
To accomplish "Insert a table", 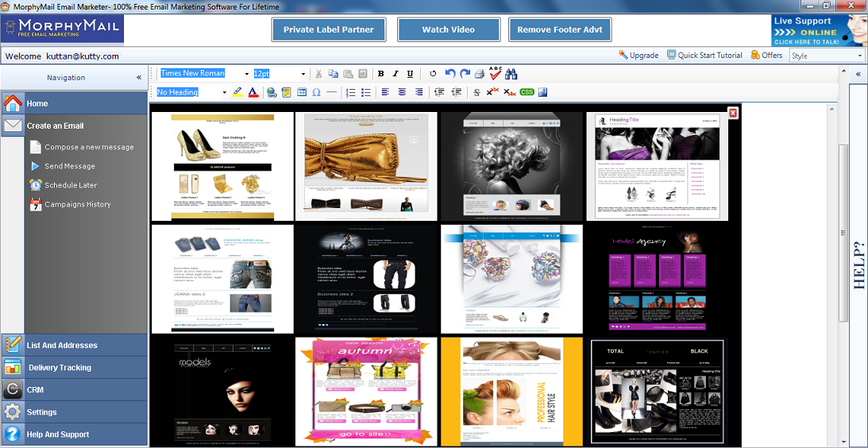I will pos(302,92).
